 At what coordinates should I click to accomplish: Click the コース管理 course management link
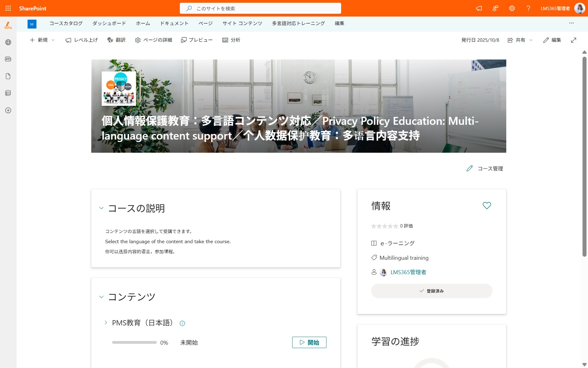pyautogui.click(x=485, y=168)
